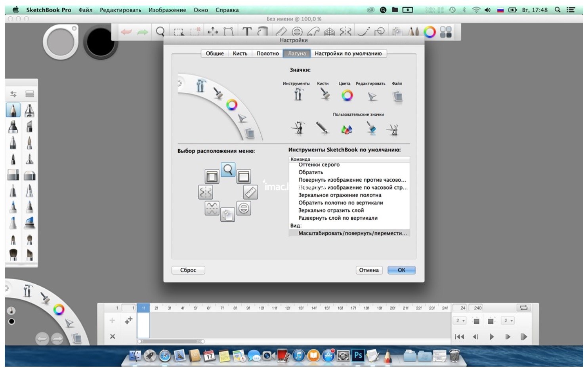Click the Редактировать cursor icon under Значки

(372, 96)
